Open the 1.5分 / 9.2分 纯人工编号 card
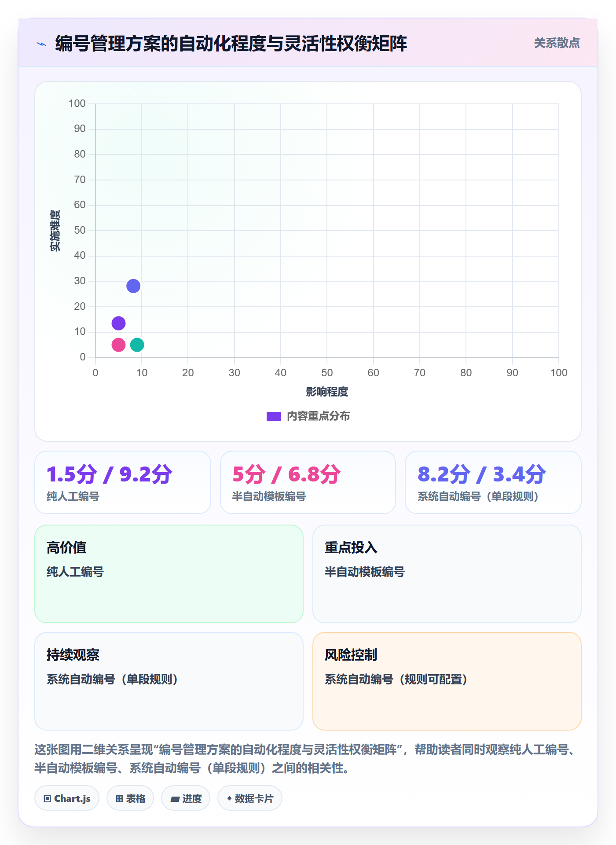This screenshot has width=616, height=845. point(123,482)
